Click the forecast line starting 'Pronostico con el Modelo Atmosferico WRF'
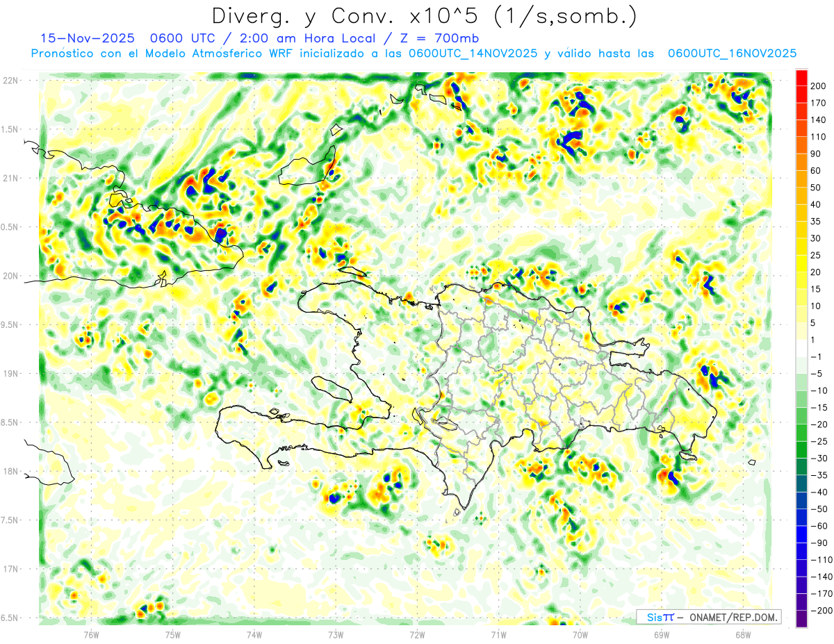This screenshot has width=834, height=644. [x=414, y=53]
